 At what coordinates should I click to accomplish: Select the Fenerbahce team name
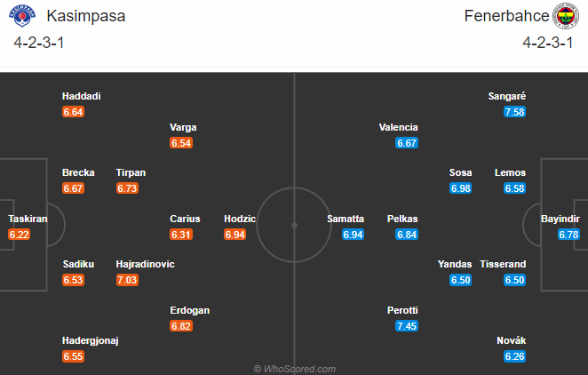tap(503, 16)
